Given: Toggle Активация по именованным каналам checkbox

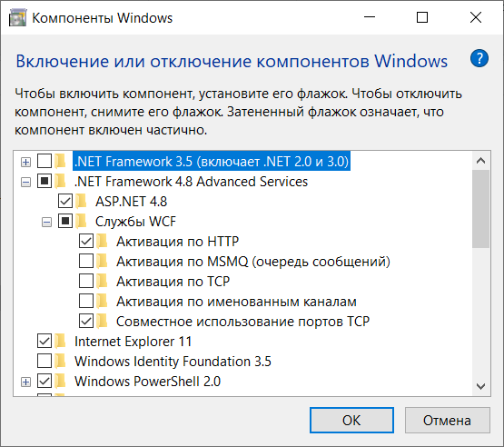Looking at the screenshot, I should pyautogui.click(x=86, y=301).
